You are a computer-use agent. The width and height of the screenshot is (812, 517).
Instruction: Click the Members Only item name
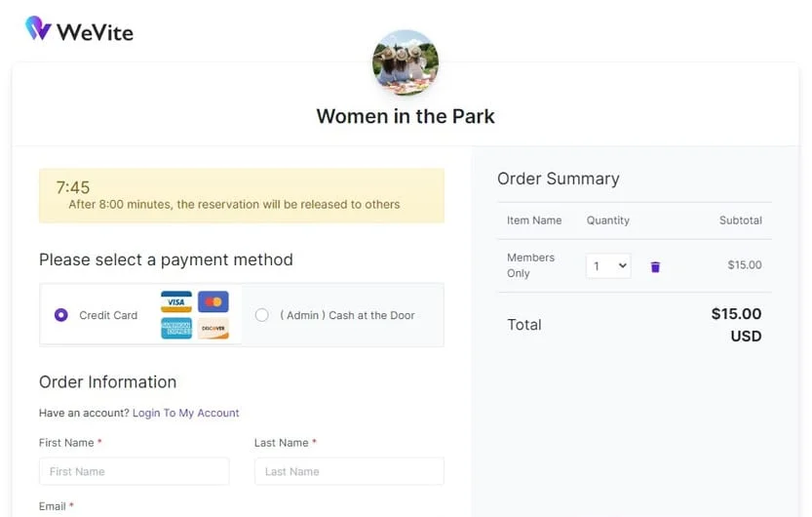click(x=531, y=265)
